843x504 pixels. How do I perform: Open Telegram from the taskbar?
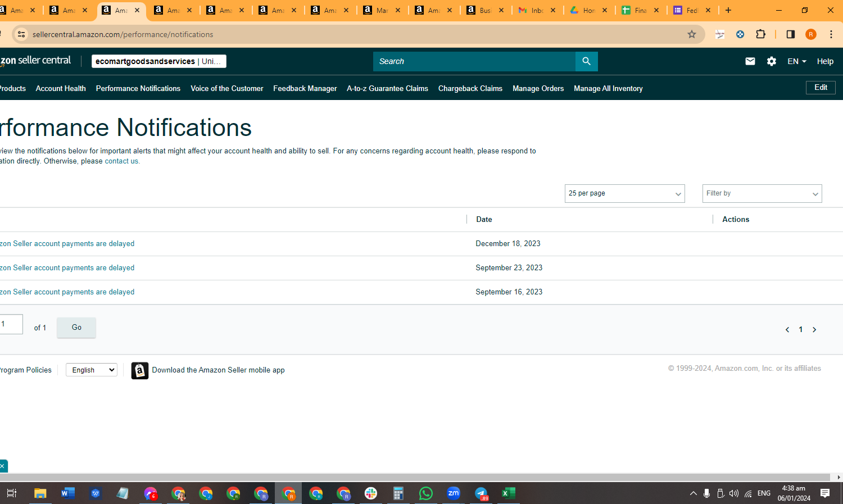point(481,493)
